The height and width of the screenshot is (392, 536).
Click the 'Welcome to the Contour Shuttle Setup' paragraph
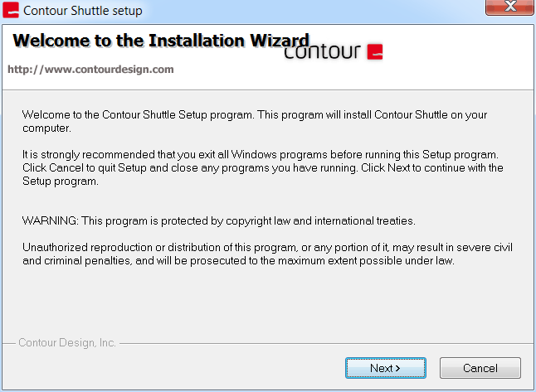(255, 121)
